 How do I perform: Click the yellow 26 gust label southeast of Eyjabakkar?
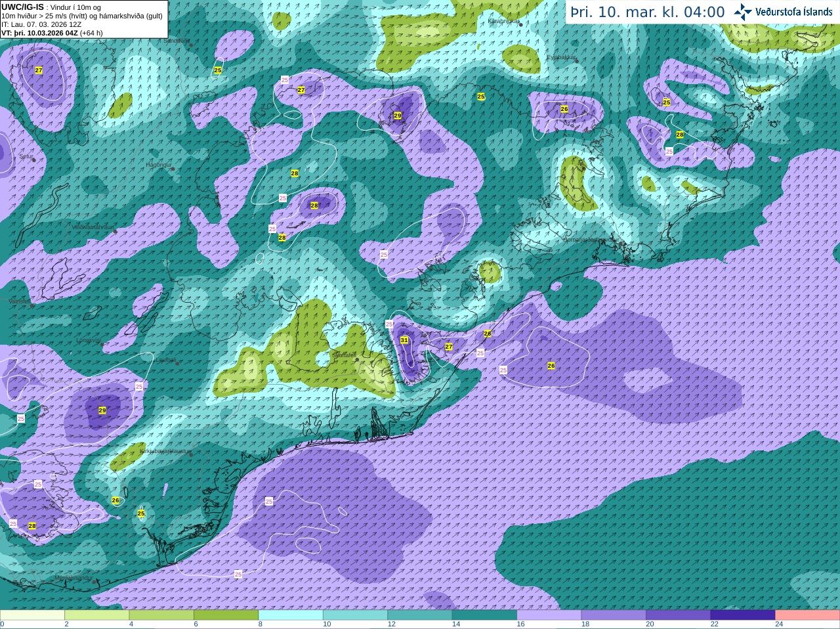coord(564,108)
